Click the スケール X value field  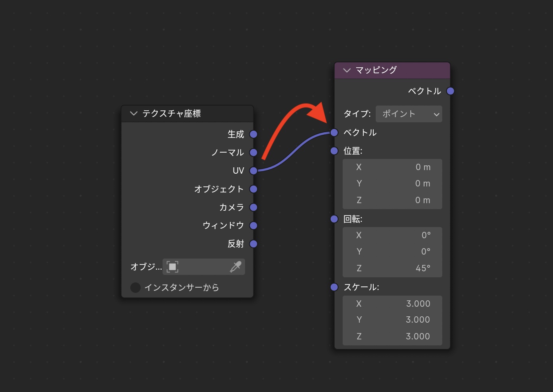click(392, 304)
